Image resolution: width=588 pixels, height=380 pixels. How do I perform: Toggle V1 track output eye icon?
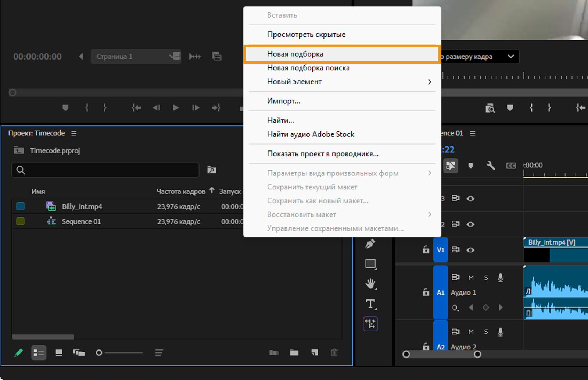click(x=470, y=250)
